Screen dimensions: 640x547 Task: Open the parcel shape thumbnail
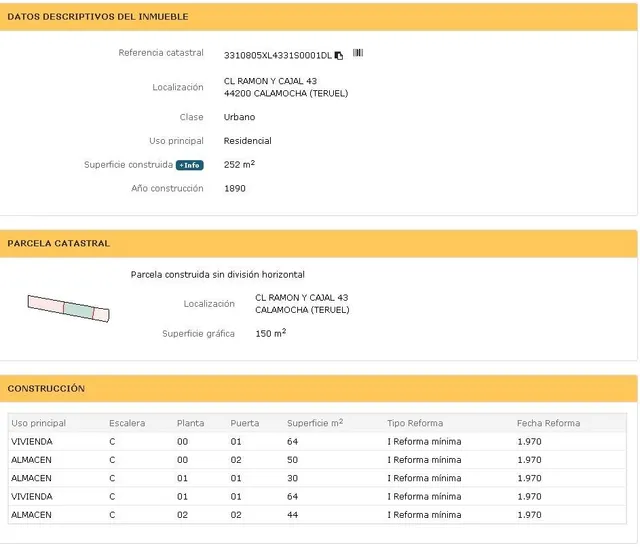pyautogui.click(x=69, y=308)
